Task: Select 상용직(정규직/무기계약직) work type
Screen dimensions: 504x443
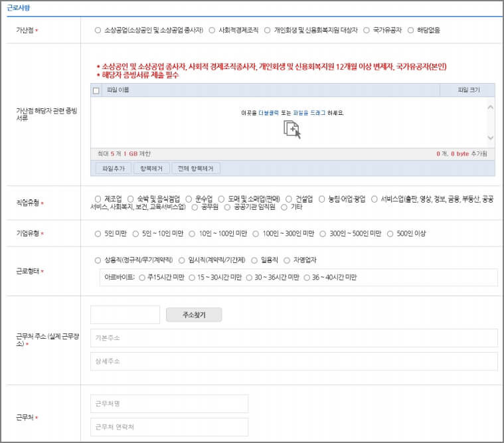Action: tap(98, 260)
